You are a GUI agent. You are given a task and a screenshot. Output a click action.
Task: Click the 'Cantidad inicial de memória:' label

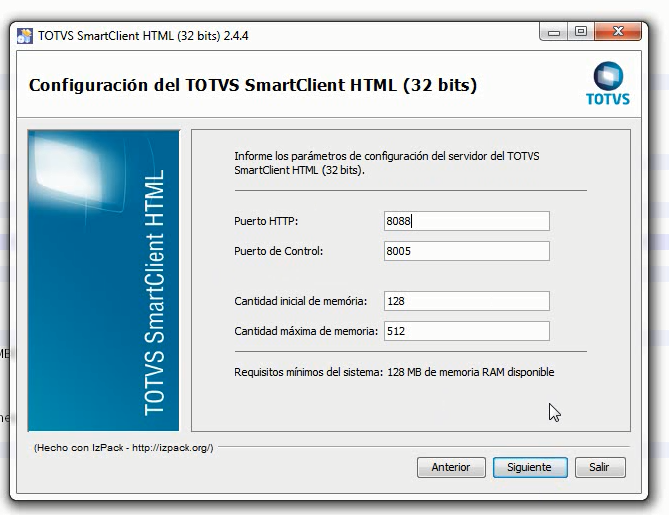[300, 301]
